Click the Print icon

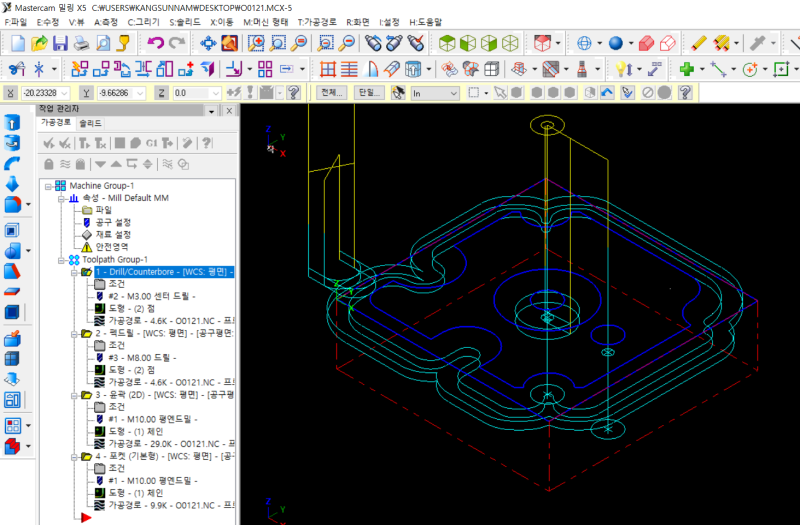click(81, 43)
